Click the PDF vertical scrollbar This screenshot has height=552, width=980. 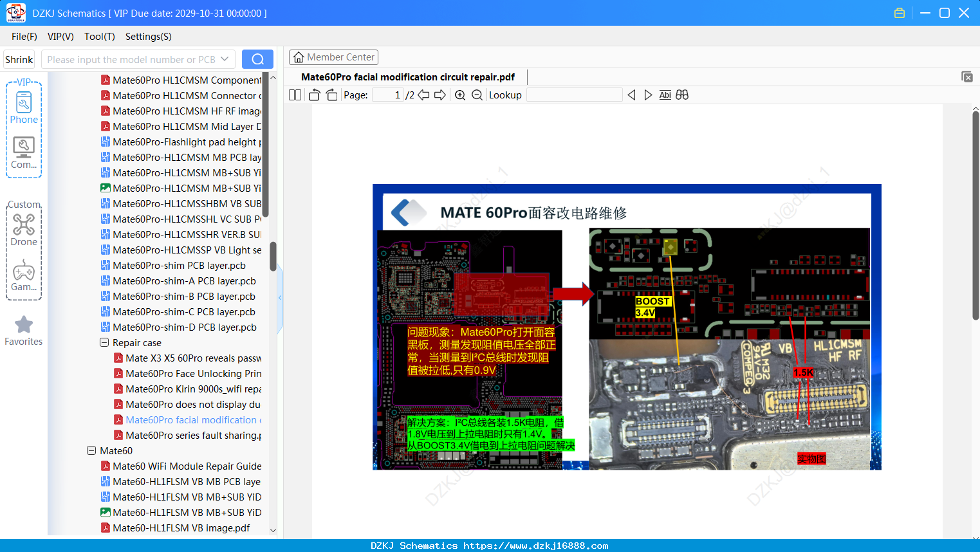click(x=975, y=216)
